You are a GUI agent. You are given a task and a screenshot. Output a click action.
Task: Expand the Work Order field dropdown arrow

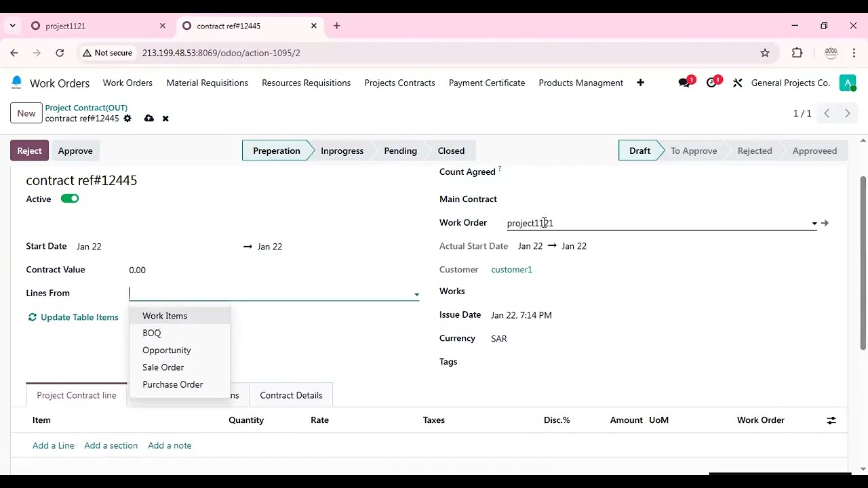click(x=814, y=223)
